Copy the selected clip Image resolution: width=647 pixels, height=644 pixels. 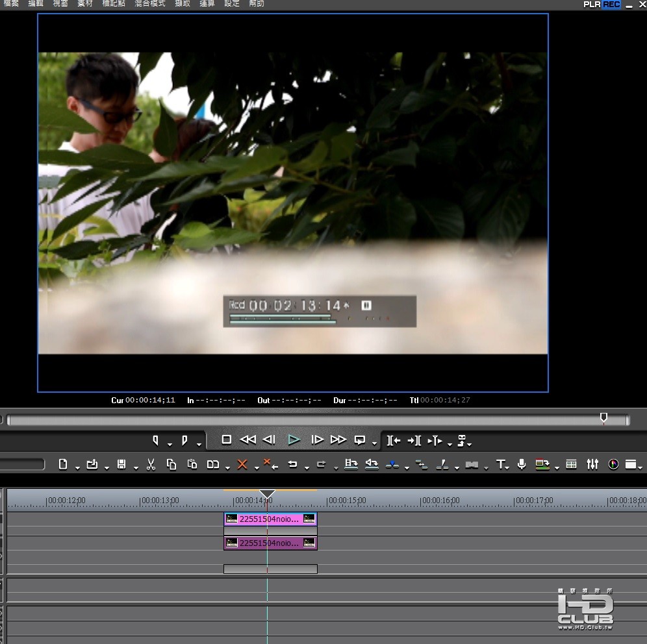pyautogui.click(x=171, y=464)
